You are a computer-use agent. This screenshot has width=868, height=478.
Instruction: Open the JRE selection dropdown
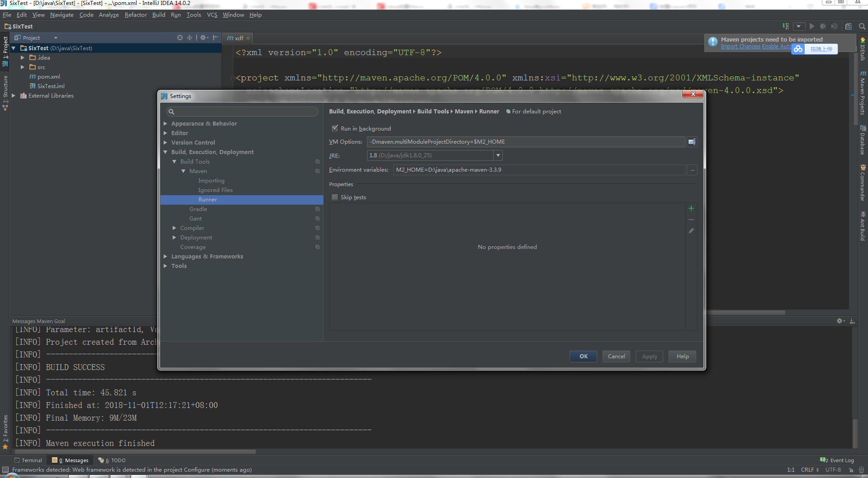[498, 155]
